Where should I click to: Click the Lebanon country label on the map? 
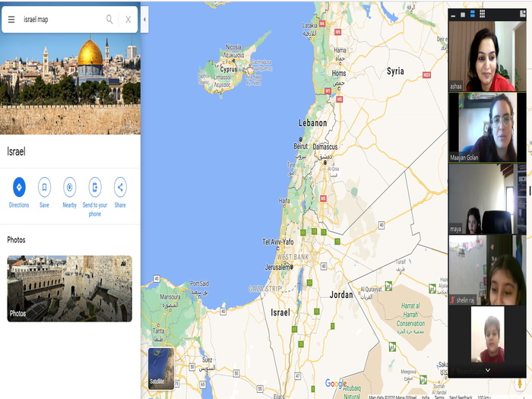click(312, 123)
